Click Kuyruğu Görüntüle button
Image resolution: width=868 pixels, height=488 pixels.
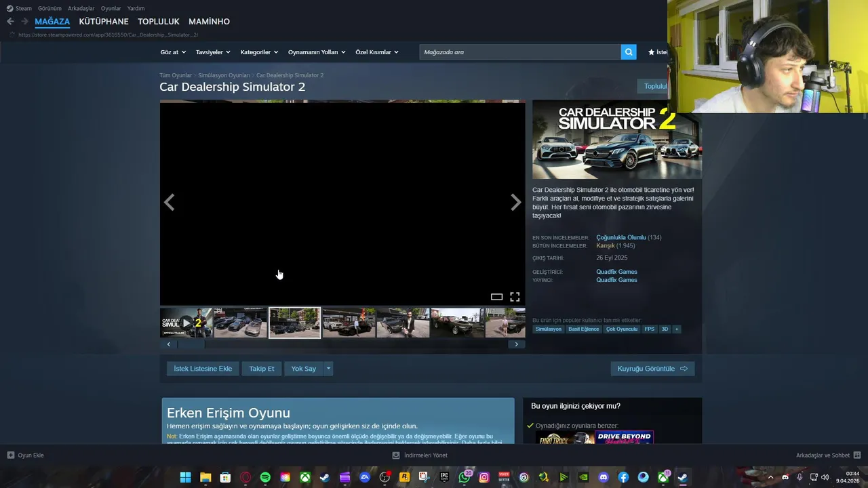[x=652, y=369]
